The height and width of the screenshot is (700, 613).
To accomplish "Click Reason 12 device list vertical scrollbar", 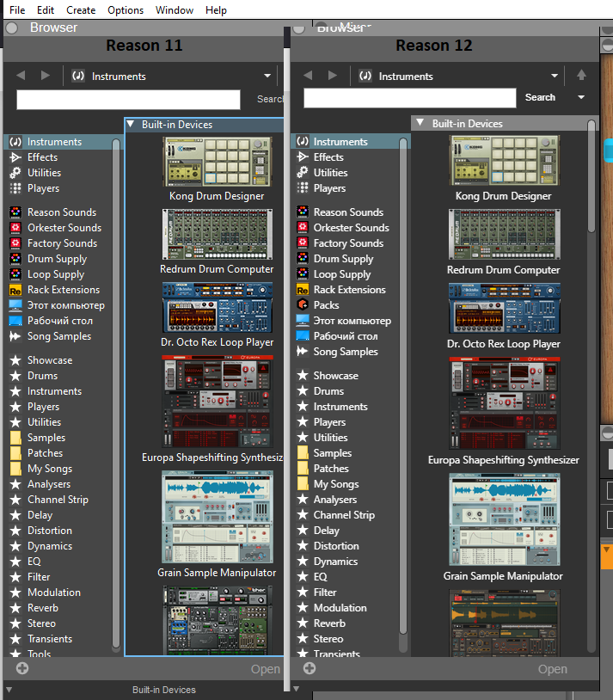I will [592, 175].
